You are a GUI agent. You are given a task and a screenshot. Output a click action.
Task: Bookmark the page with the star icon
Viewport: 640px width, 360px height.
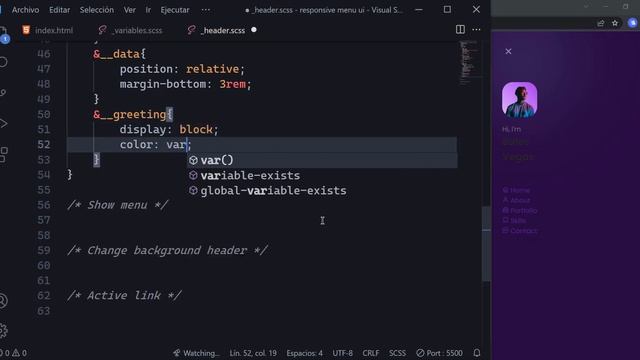[615, 23]
